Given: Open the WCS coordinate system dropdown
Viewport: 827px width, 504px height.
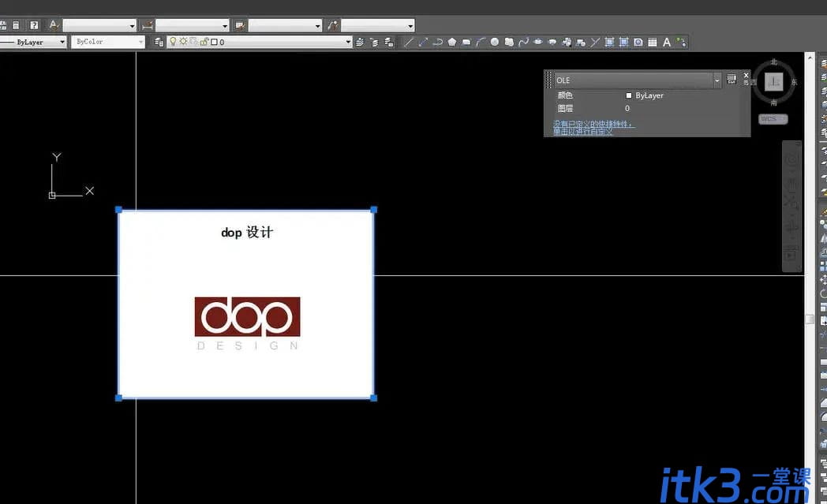Looking at the screenshot, I should click(773, 119).
